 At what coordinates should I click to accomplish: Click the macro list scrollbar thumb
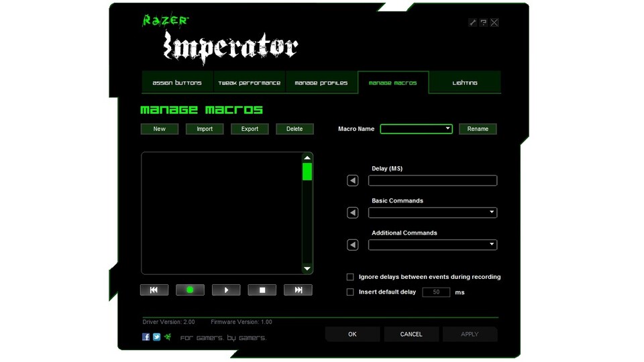point(307,172)
